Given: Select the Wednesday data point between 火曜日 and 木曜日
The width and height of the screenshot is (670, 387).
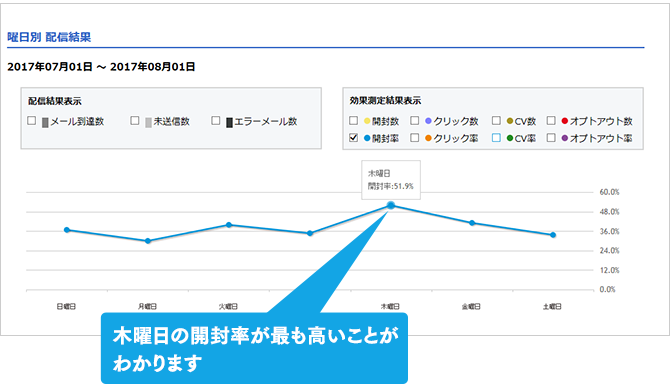Looking at the screenshot, I should (310, 233).
